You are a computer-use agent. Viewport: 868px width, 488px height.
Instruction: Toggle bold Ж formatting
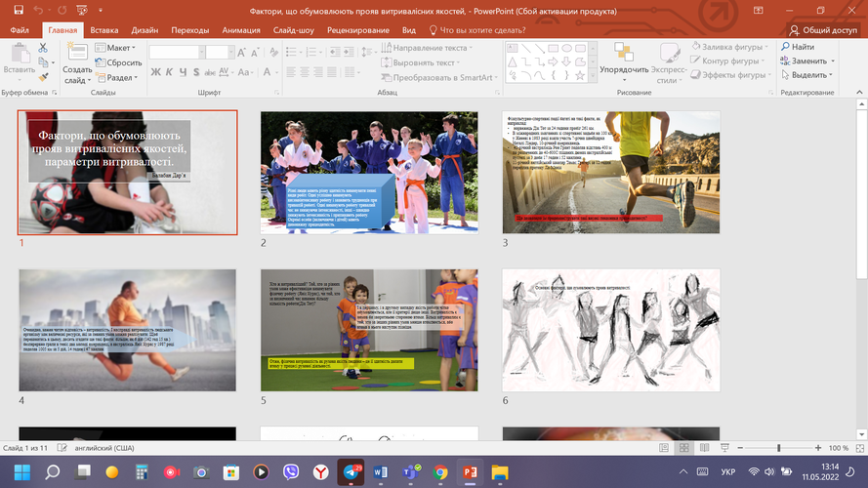tap(155, 72)
